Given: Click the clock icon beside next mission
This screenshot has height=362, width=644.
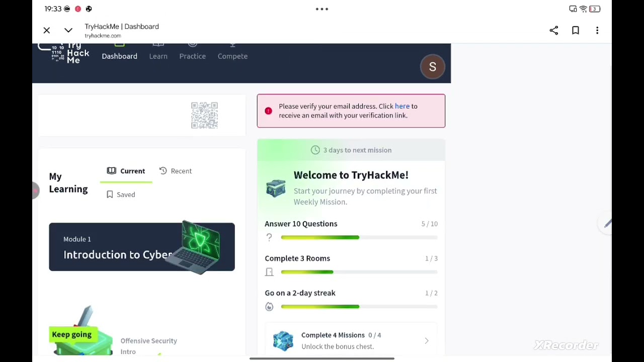Looking at the screenshot, I should pyautogui.click(x=315, y=150).
